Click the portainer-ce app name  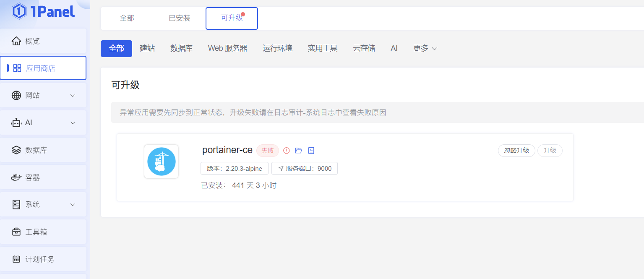coord(227,150)
